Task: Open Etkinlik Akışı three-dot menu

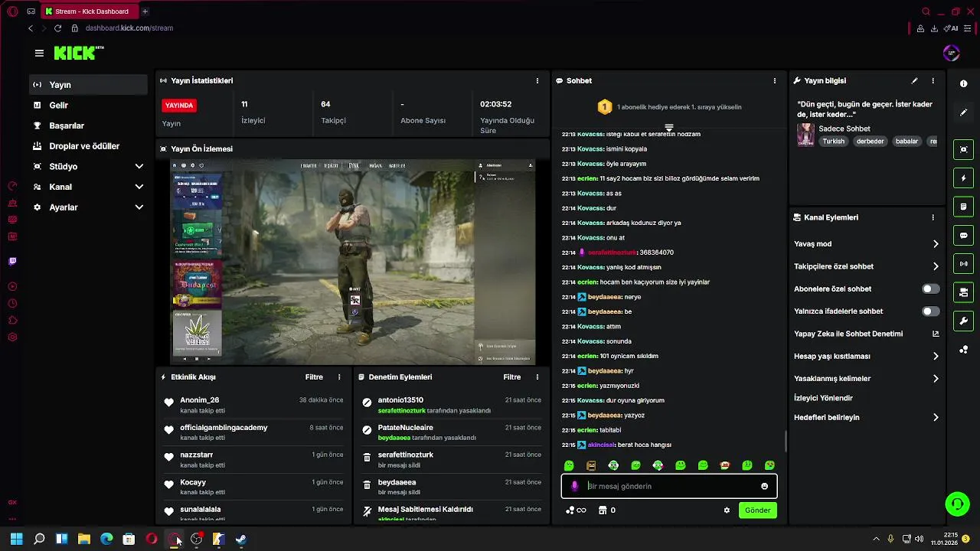Action: pyautogui.click(x=339, y=377)
